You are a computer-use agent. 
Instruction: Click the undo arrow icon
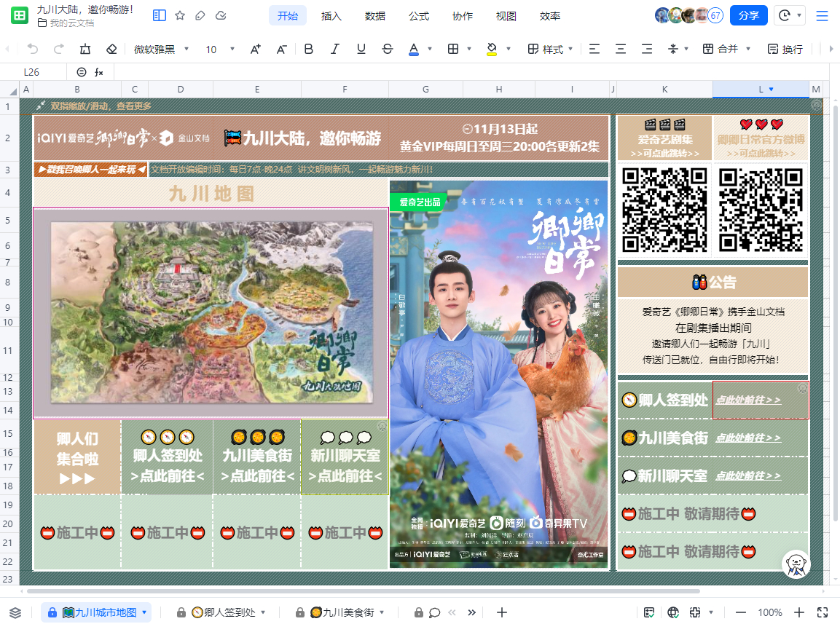[x=33, y=50]
